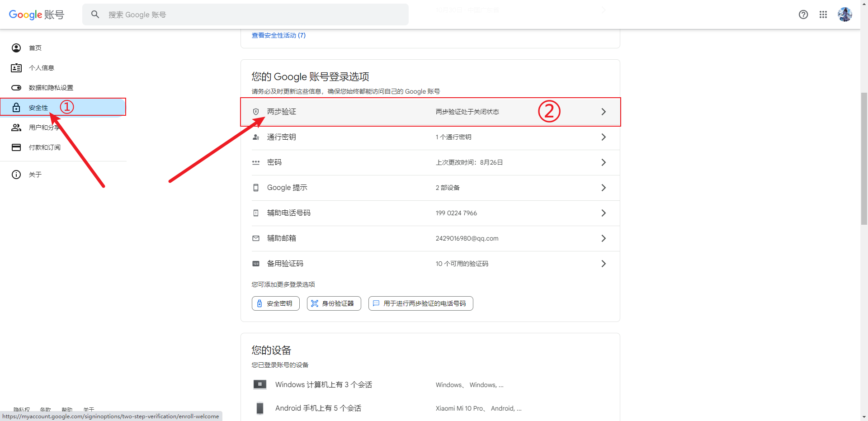Image resolution: width=868 pixels, height=421 pixels.
Task: Click email 2429016980@qq.com
Action: (x=467, y=238)
